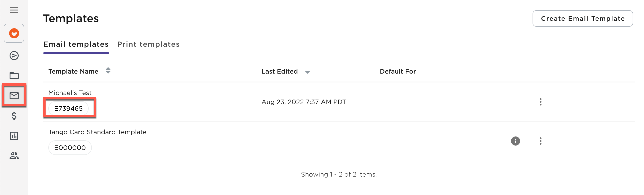Screen dimensions: 644x195
Task: Switch to Print templates tab
Action: tap(148, 44)
